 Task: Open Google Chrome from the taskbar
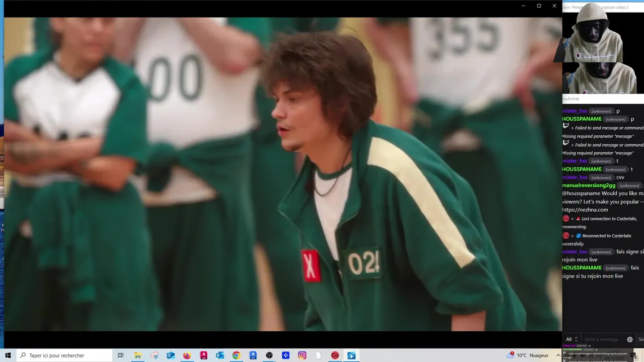(236, 355)
